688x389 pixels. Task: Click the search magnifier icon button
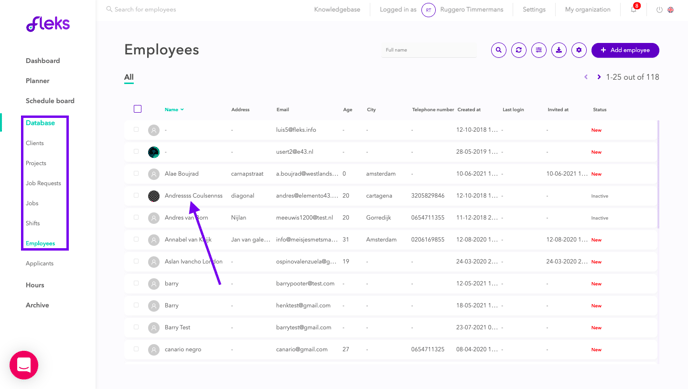(x=498, y=50)
